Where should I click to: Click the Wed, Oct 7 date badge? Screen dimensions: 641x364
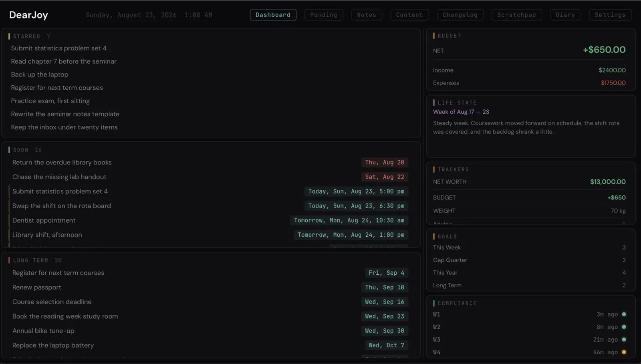(387, 345)
